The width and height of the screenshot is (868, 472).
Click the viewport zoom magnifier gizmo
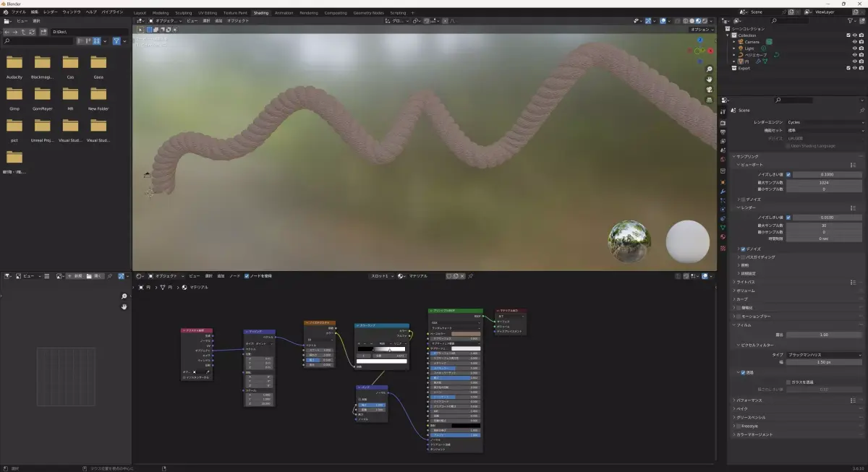click(x=710, y=69)
